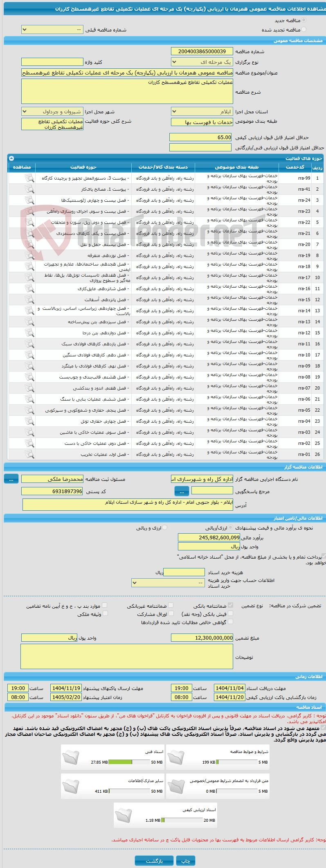The width and height of the screenshot is (326, 868).
Task: Click magnifier icon in row rra-10
Action: [29, 355]
